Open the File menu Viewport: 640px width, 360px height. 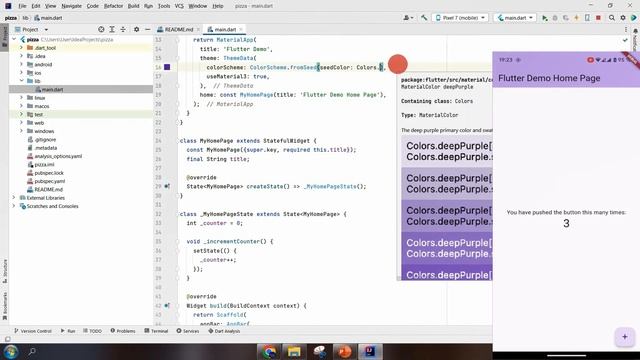coord(22,6)
